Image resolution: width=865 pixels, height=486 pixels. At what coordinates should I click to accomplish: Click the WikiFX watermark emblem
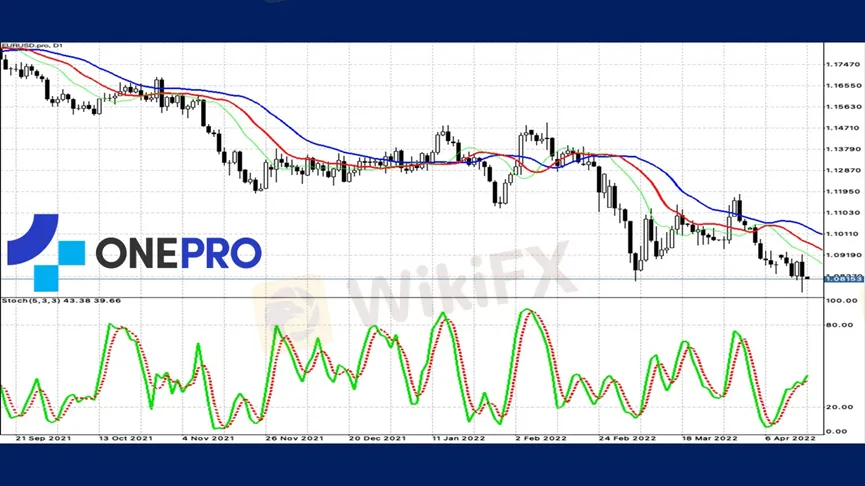[x=292, y=310]
